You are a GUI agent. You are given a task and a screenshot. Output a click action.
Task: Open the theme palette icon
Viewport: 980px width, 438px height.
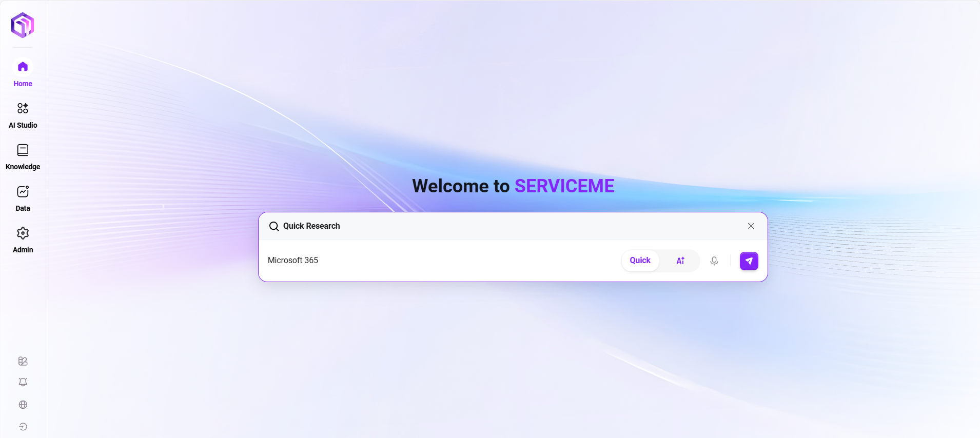pyautogui.click(x=23, y=361)
